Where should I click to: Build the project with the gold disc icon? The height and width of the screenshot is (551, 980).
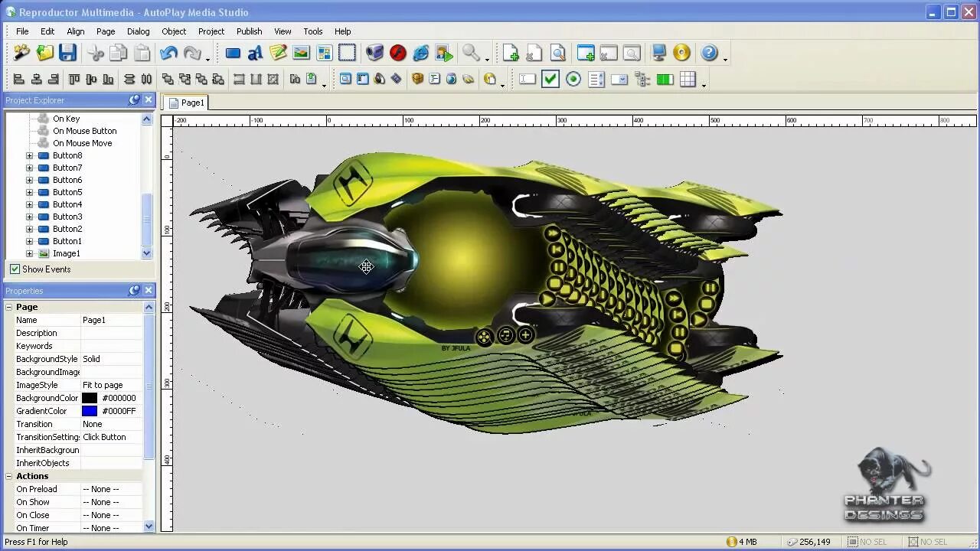click(x=681, y=53)
